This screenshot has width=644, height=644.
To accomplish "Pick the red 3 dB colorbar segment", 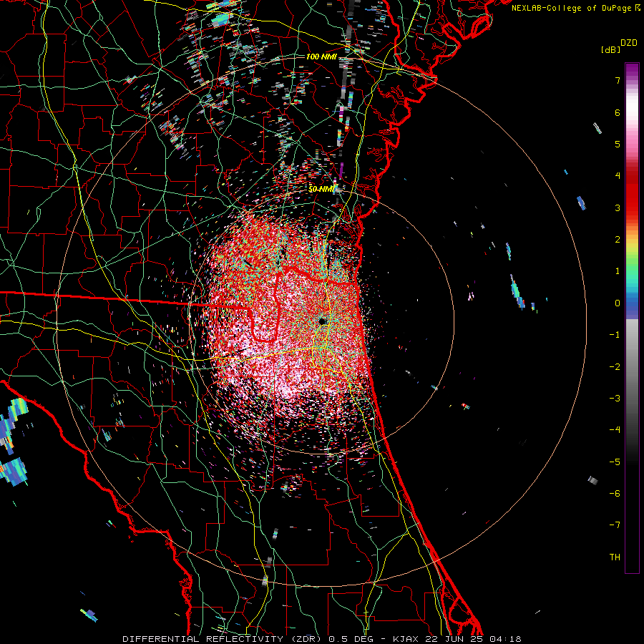I will tap(632, 208).
